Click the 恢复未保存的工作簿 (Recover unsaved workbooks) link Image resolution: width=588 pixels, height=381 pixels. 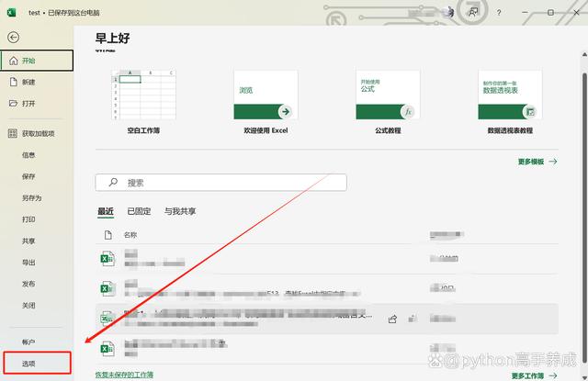point(124,375)
